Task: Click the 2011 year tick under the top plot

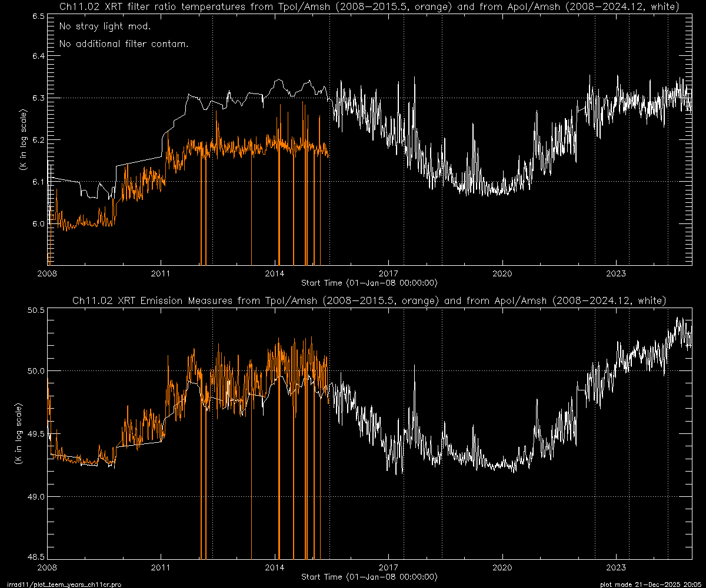Action: (161, 273)
